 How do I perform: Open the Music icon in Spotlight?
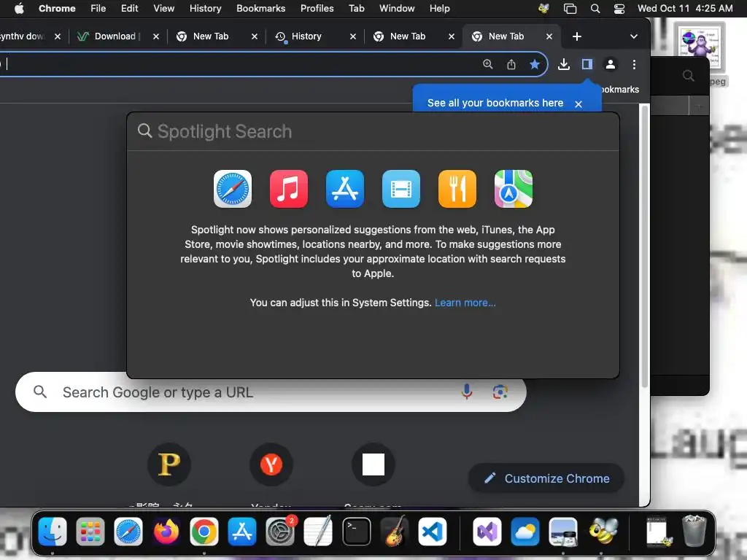pos(289,189)
